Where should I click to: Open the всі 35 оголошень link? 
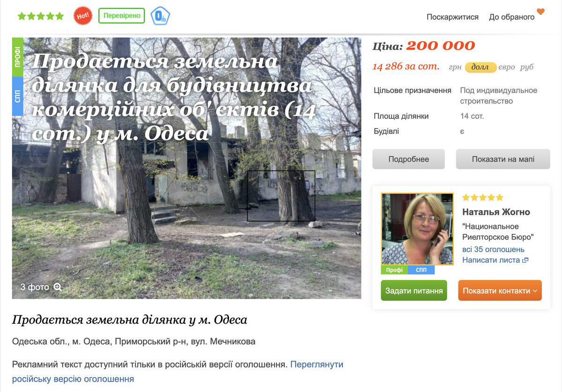pos(493,249)
